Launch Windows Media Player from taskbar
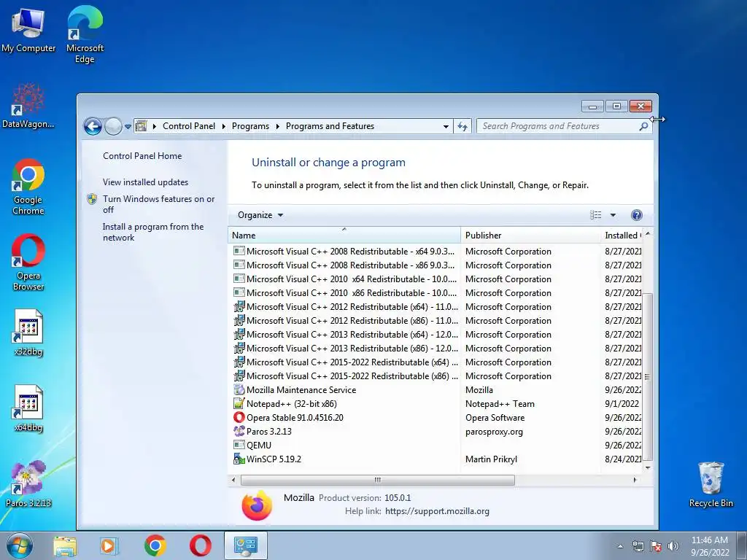The height and width of the screenshot is (560, 747). click(109, 545)
